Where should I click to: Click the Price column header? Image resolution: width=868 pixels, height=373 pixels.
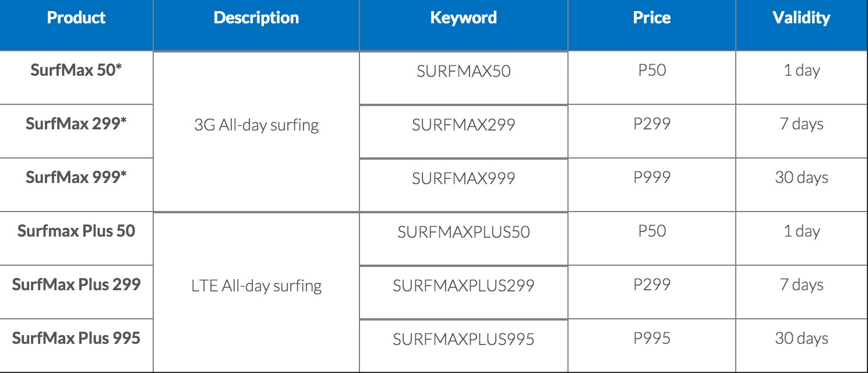pos(652,17)
